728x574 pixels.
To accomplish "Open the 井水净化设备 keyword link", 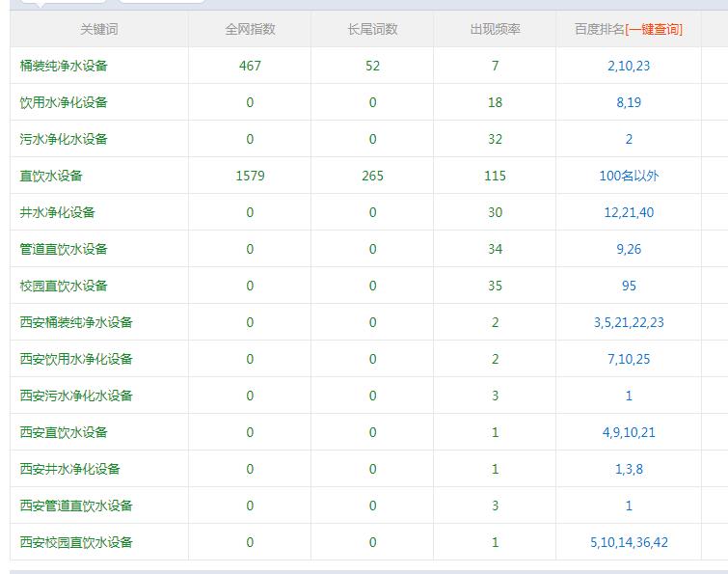I will 58,212.
